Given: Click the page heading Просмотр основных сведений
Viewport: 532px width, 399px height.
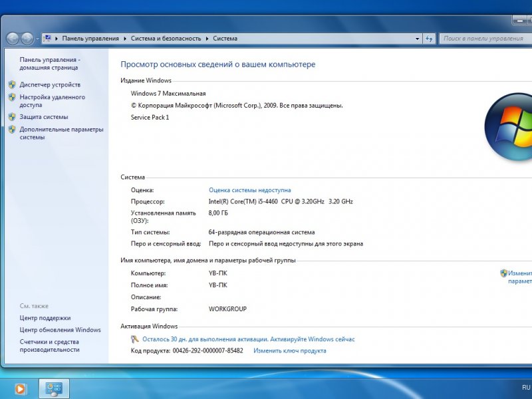Looking at the screenshot, I should point(218,65).
